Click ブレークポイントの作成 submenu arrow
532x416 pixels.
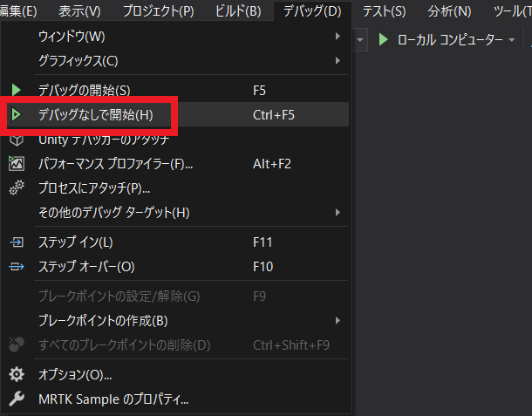[x=338, y=320]
